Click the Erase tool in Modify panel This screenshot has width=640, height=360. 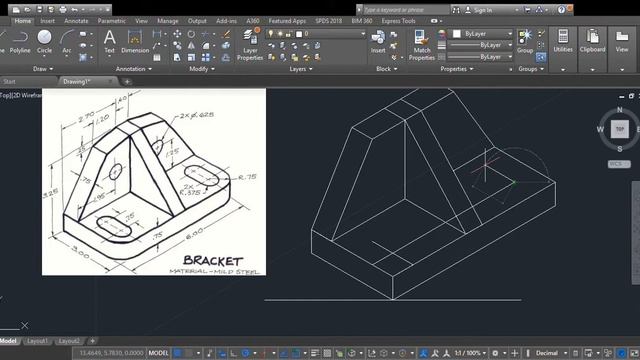pos(226,34)
